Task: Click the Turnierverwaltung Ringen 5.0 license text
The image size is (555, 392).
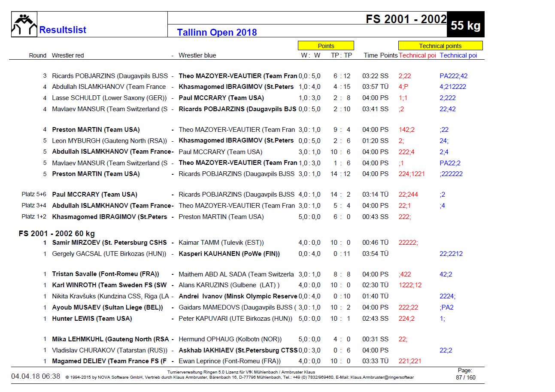Action: click(x=241, y=372)
